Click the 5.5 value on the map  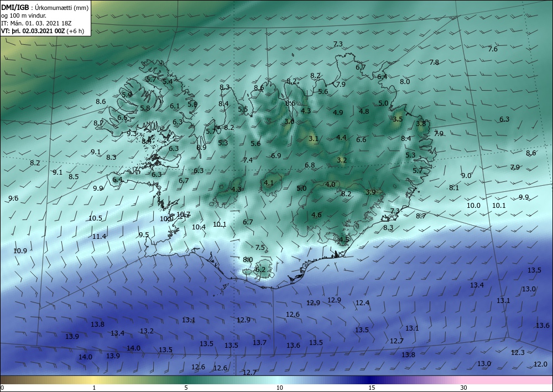click(243, 109)
